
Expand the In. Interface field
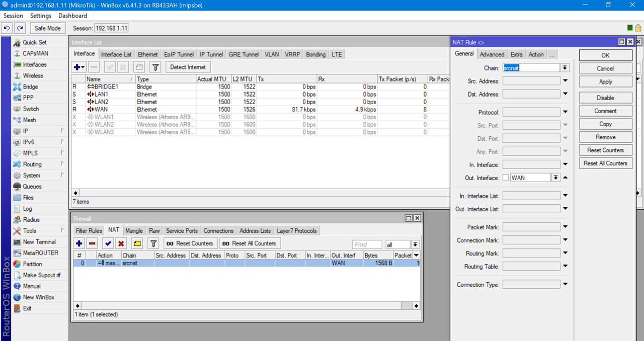pyautogui.click(x=566, y=164)
